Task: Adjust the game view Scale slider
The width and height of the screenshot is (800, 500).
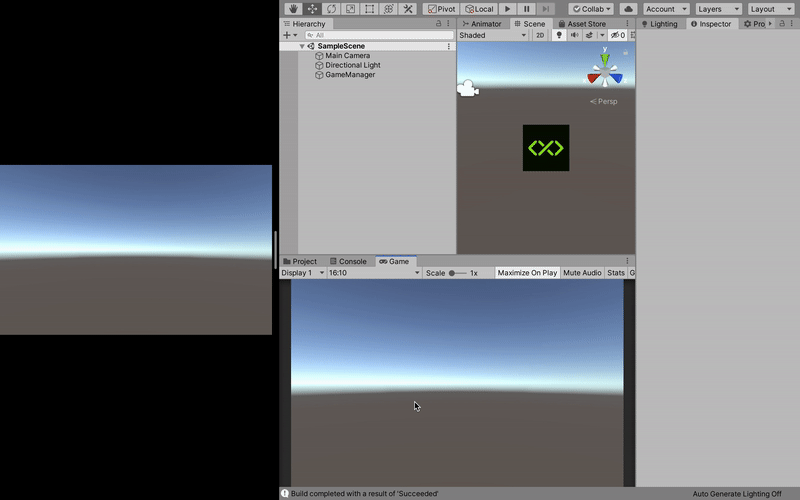Action: click(x=458, y=273)
